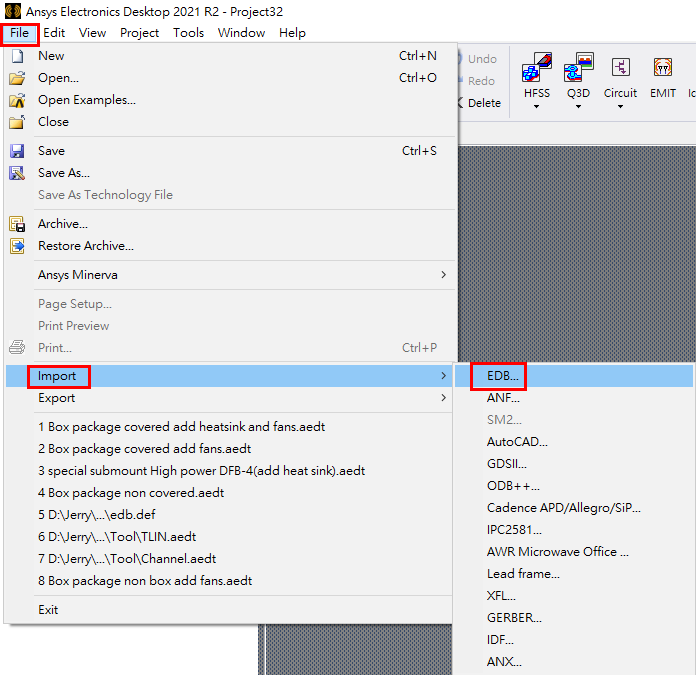Choose XFL... in Import submenu
This screenshot has height=677, width=696.
click(573, 596)
